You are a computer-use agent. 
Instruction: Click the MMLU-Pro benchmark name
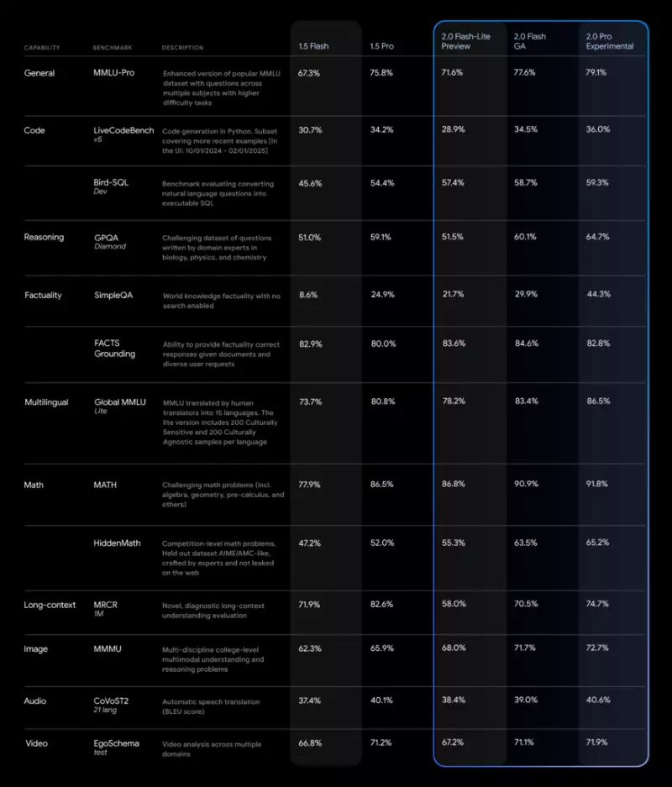point(114,73)
